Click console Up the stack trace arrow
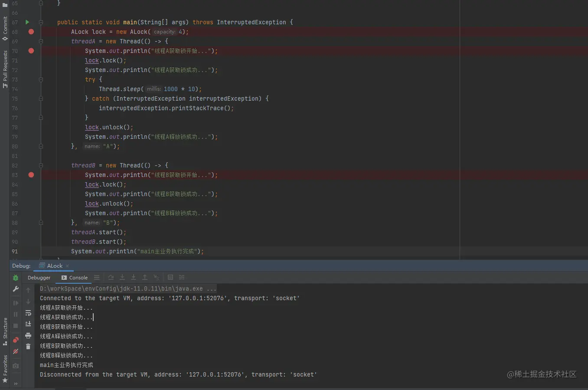Screen dimensions: 588x390 point(28,290)
